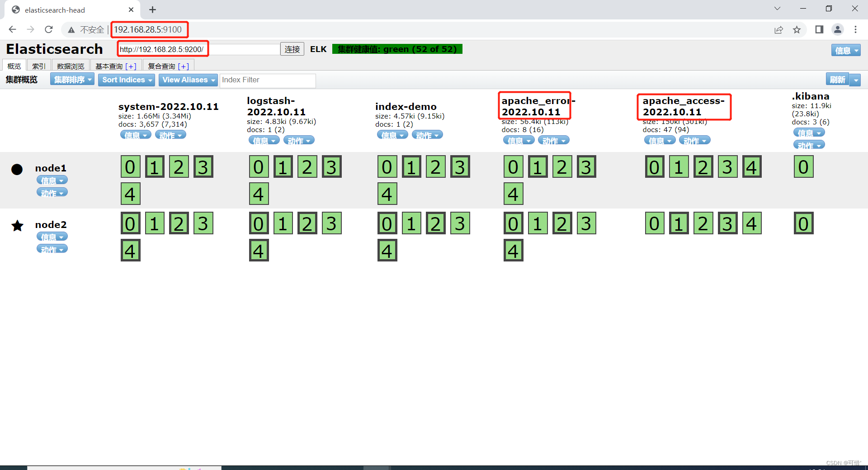
Task: Open the 集群排序 dropdown
Action: click(x=72, y=80)
